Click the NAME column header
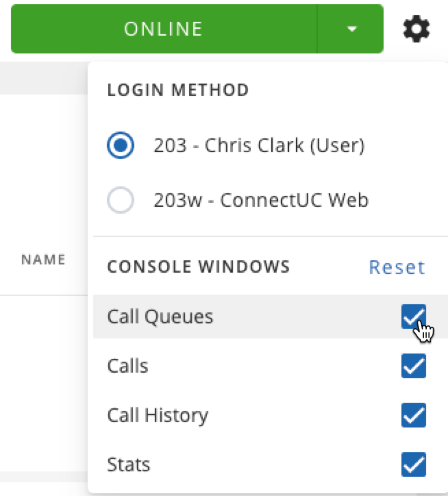Viewport: 448px width, 496px height. click(43, 260)
